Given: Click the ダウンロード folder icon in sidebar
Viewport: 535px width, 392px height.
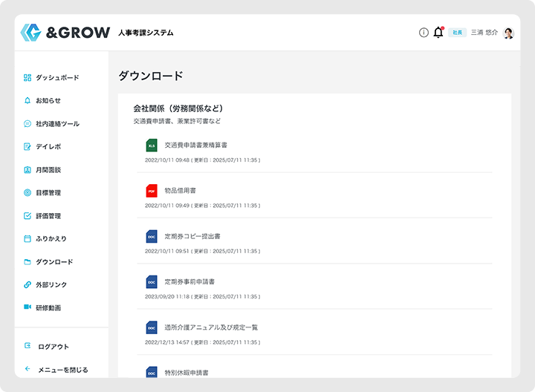Looking at the screenshot, I should coord(27,262).
